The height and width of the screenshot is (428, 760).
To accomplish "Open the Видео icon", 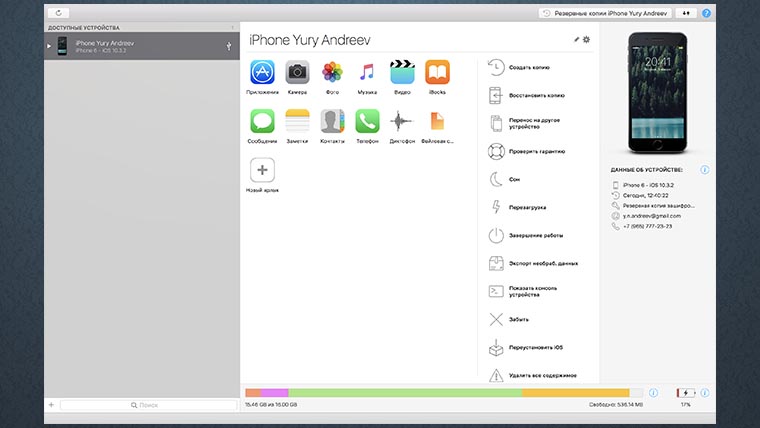I will 402,72.
